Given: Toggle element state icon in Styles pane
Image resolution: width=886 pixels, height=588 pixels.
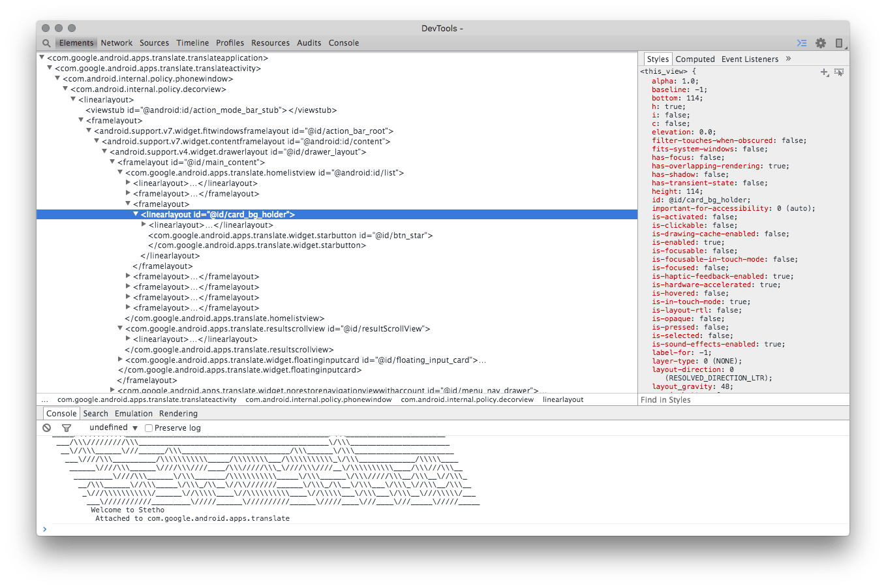Looking at the screenshot, I should pos(839,72).
